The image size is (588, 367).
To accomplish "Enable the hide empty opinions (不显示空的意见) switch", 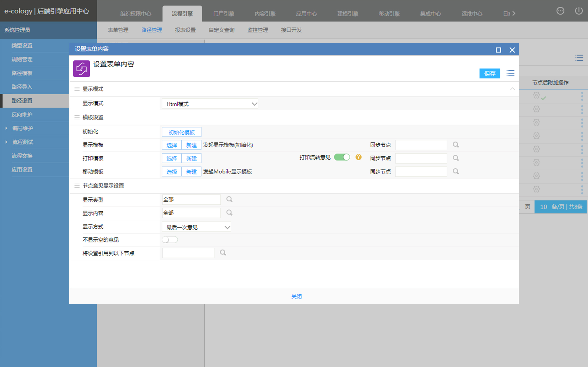I will [x=170, y=240].
